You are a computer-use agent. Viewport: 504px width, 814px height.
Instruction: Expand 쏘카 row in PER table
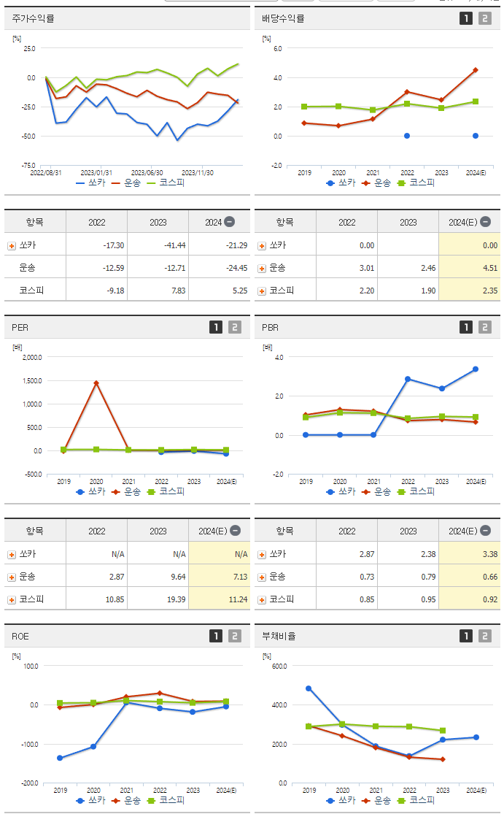tap(12, 554)
